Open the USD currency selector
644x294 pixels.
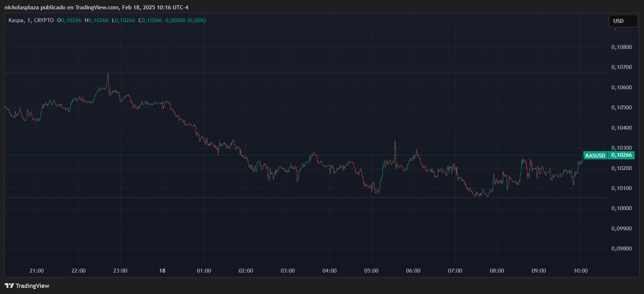coord(623,21)
